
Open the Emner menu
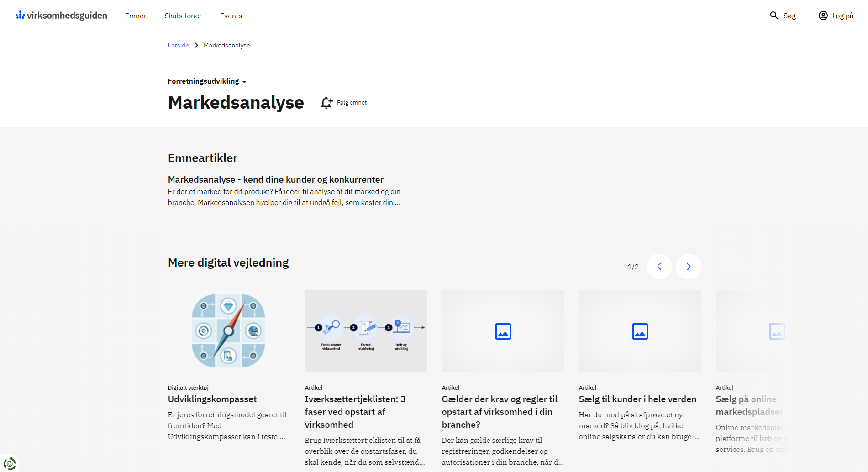136,16
